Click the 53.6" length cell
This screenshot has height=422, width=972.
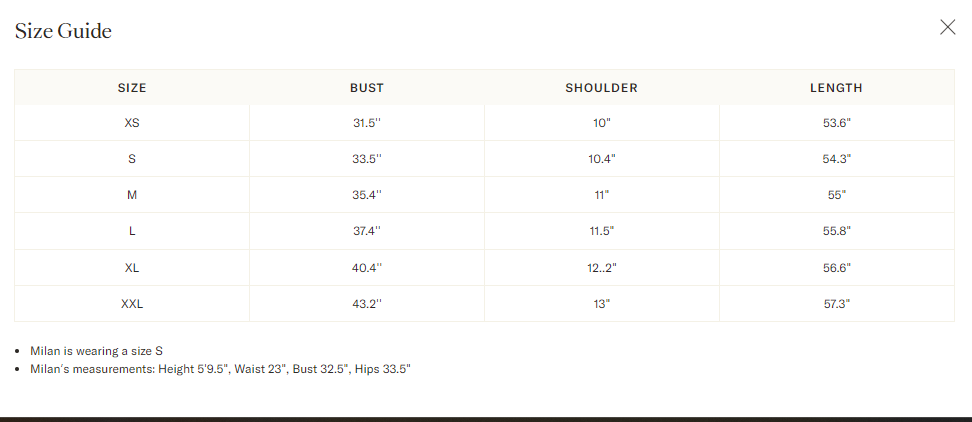[836, 123]
